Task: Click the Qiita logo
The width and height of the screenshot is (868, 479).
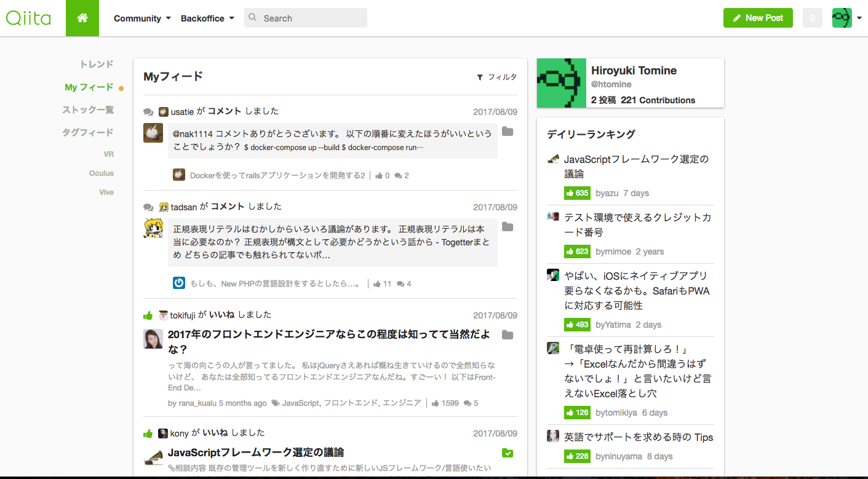Action: [28, 18]
